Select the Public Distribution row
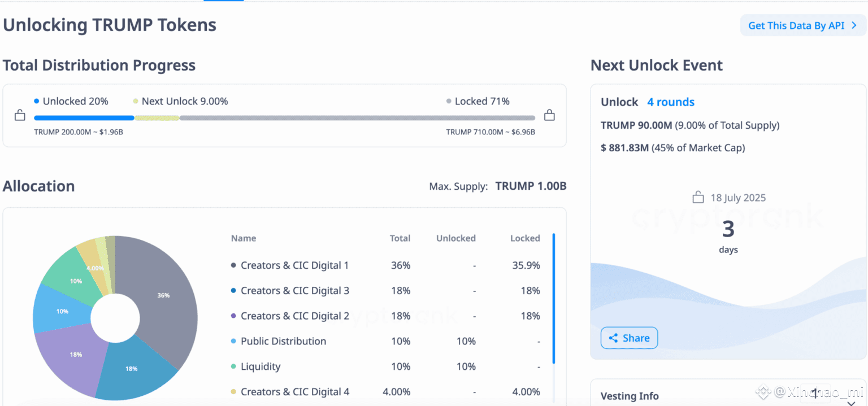Screen dimensions: 868x406 coord(385,341)
